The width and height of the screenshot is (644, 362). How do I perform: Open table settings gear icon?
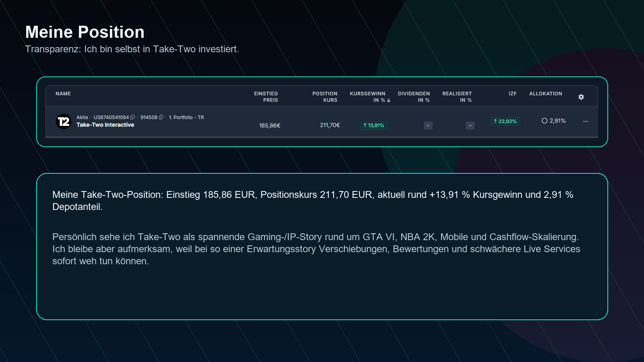[x=581, y=97]
